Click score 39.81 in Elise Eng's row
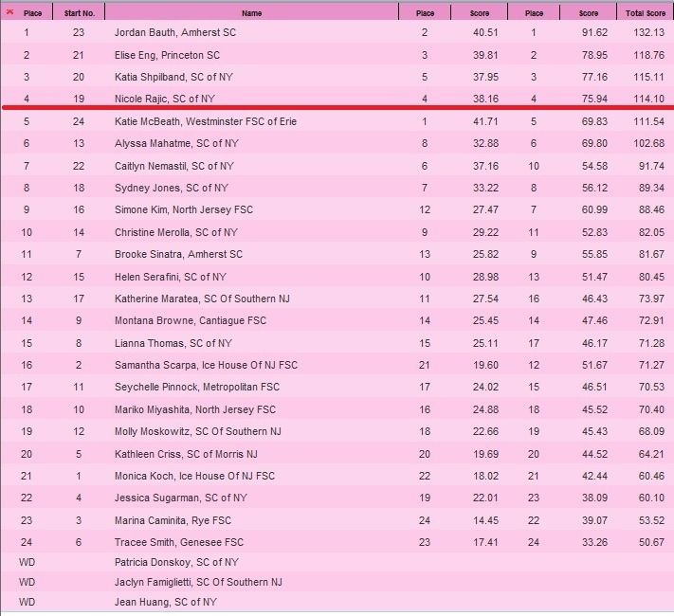 [485, 56]
